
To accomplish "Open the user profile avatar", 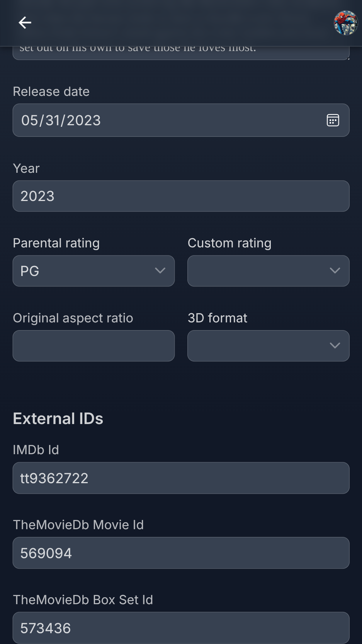I will [x=345, y=23].
